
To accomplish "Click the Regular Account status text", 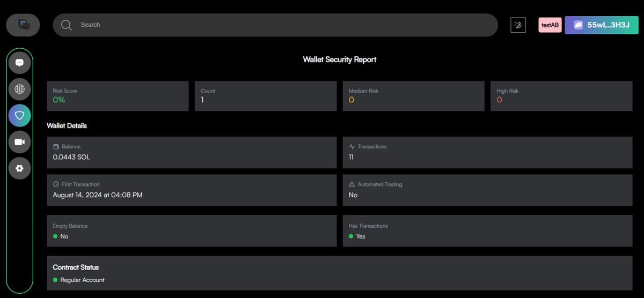I will pos(82,280).
